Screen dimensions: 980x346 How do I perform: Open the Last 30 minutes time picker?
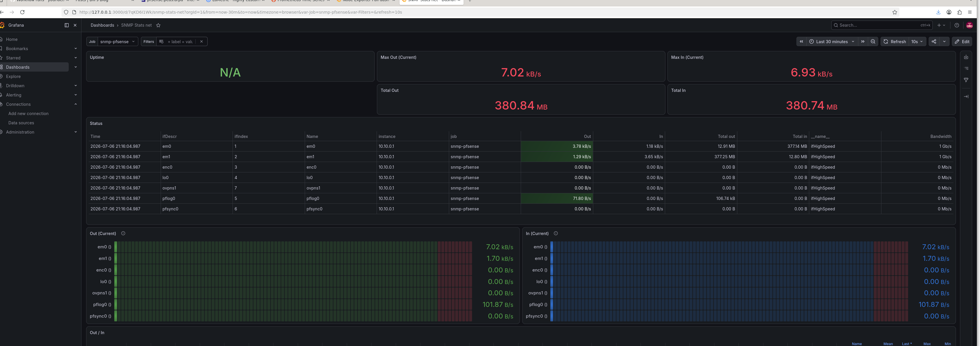[x=832, y=41]
